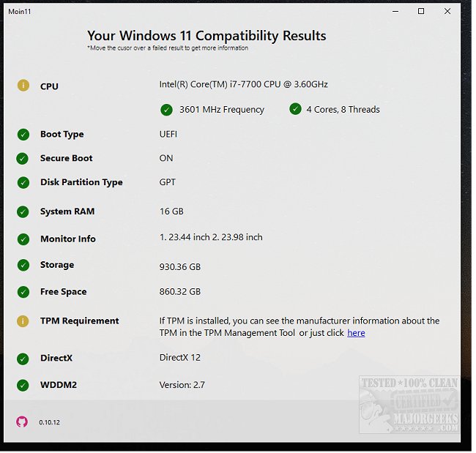The height and width of the screenshot is (453, 476).
Task: Click the 'Move the cusor over a failed result' hint
Action: [x=168, y=48]
